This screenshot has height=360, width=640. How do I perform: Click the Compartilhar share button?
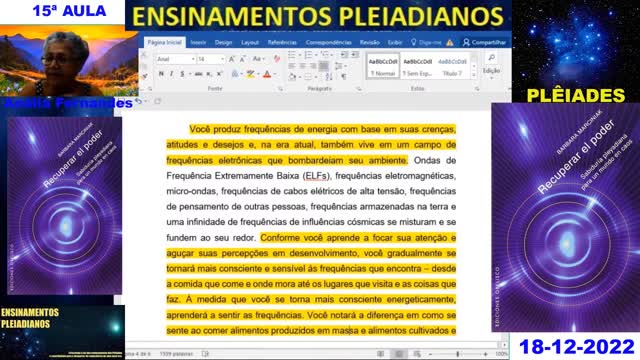coord(484,42)
